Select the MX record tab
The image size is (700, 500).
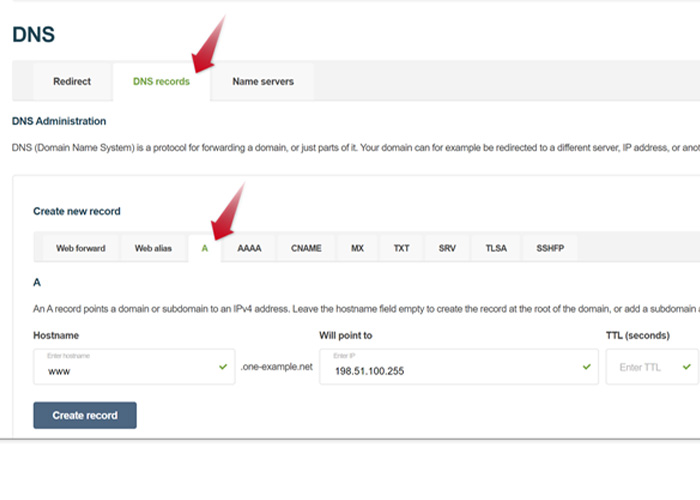coord(357,248)
